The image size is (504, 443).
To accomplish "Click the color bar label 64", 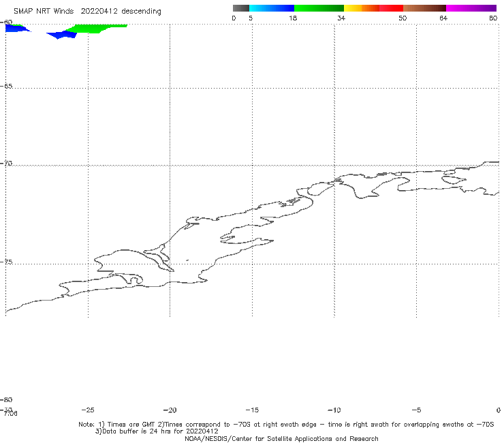I will coord(443,18).
